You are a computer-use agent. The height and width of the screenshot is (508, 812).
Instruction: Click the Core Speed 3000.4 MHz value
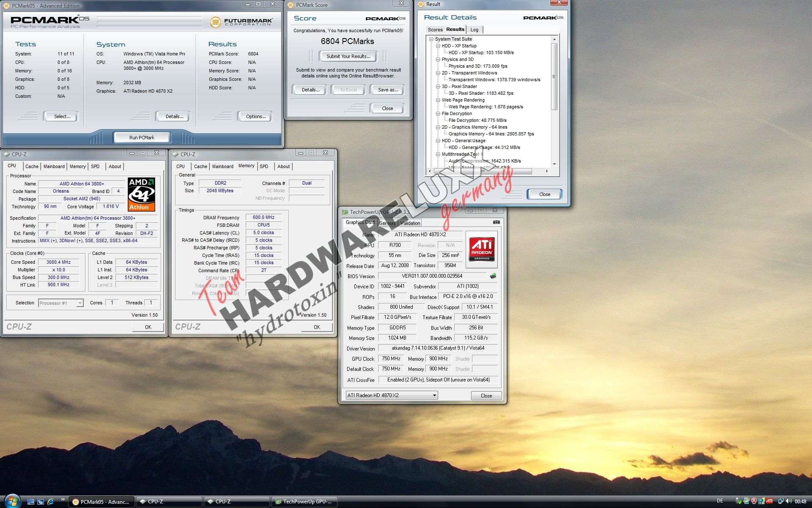click(x=58, y=262)
